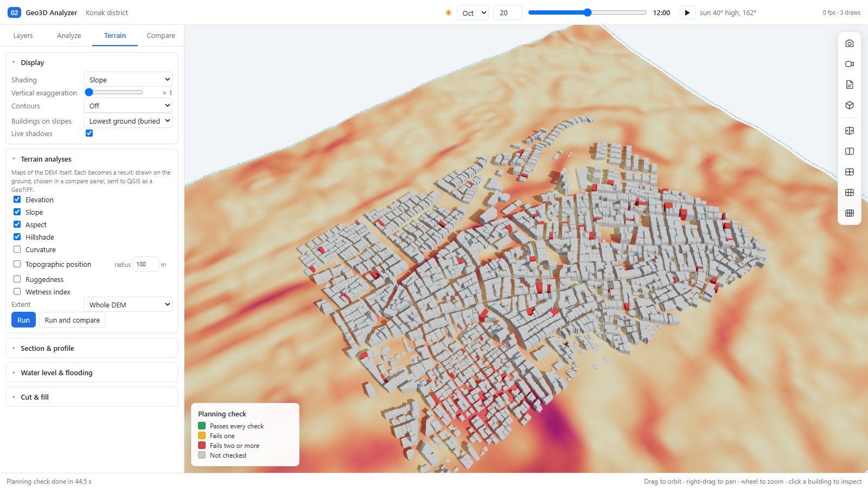Screen dimensions: 868x488
Task: Switch to six-panel grid layout icon
Action: (850, 192)
